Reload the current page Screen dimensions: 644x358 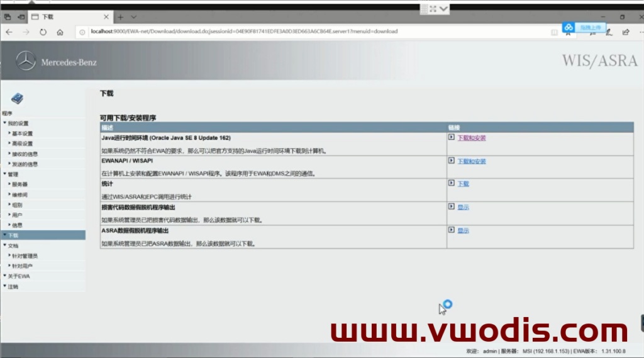43,32
